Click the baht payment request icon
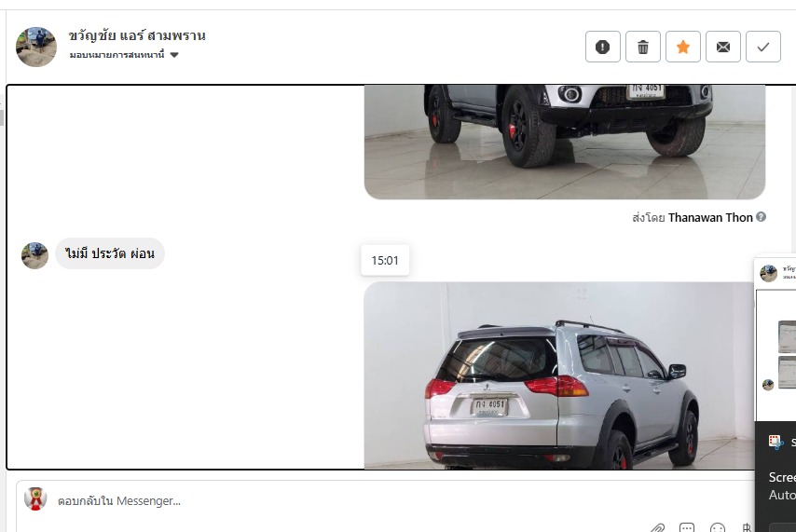This screenshot has height=532, width=796. [x=747, y=528]
